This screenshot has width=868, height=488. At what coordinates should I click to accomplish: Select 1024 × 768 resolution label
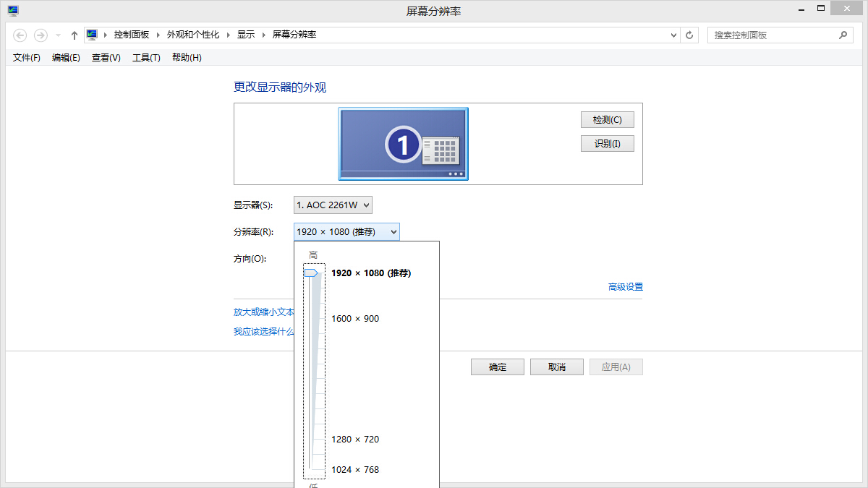(355, 470)
